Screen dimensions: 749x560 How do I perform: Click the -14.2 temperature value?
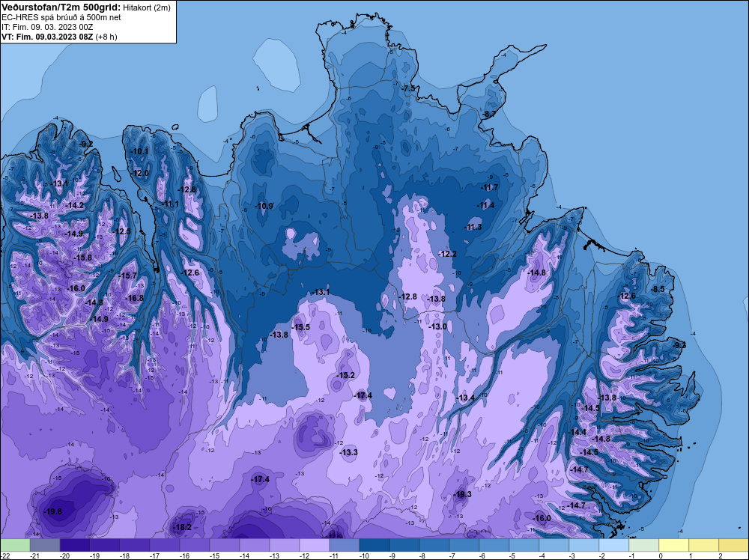(75, 205)
